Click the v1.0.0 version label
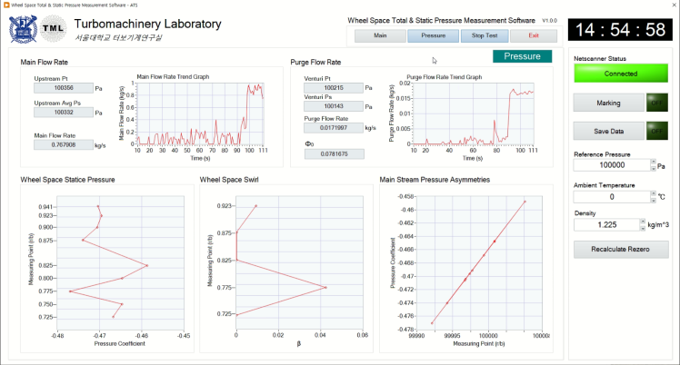Image resolution: width=680 pixels, height=365 pixels. pos(549,20)
